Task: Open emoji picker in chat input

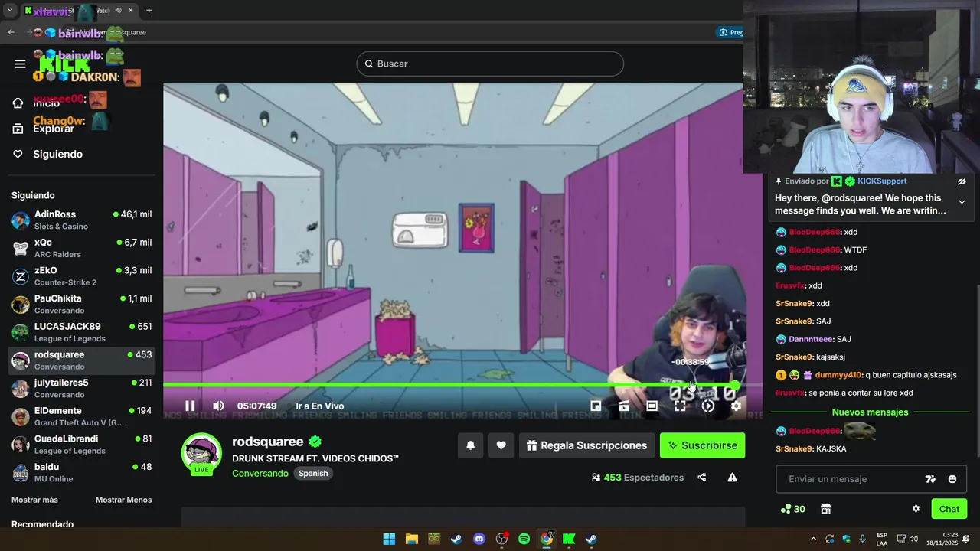Action: 952,479
